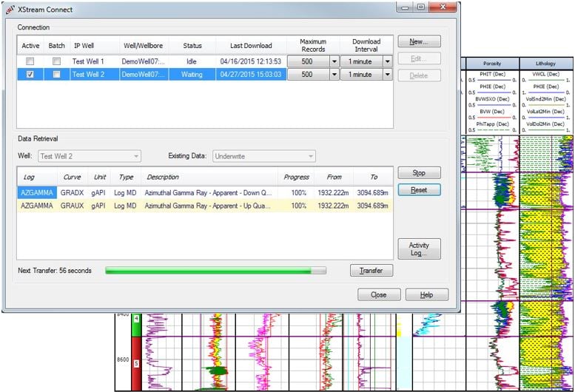
Task: Uncheck the Active checkbox for Test Well 2
Action: click(30, 75)
